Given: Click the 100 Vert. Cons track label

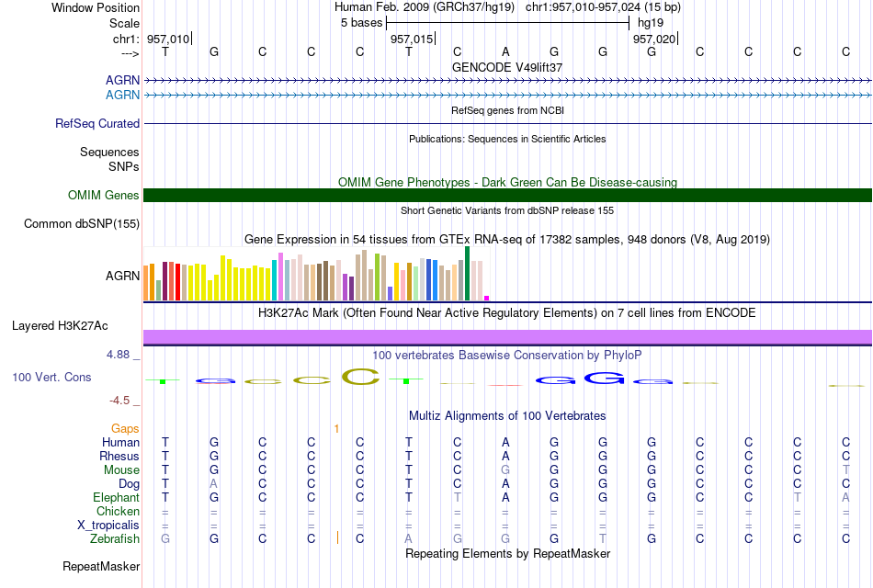Looking at the screenshot, I should pos(51,378).
